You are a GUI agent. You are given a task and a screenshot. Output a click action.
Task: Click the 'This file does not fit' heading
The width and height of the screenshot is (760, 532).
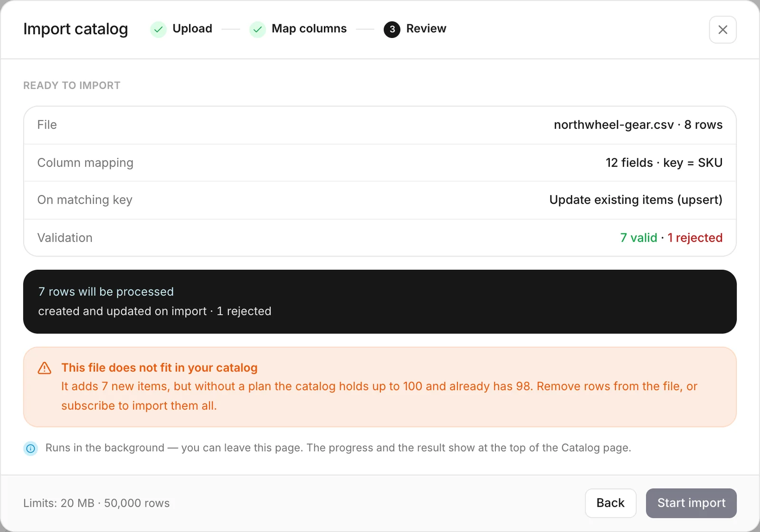pyautogui.click(x=159, y=368)
